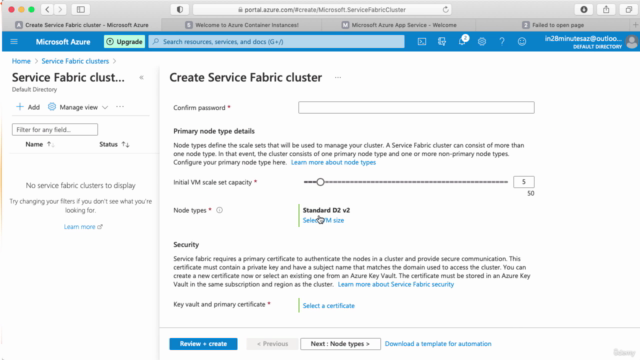Show the Safari tab overview
640x360 pixels.
tap(629, 9)
